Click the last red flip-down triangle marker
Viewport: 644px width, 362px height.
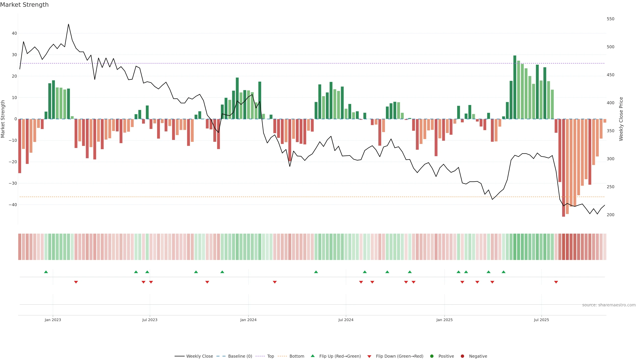point(556,282)
